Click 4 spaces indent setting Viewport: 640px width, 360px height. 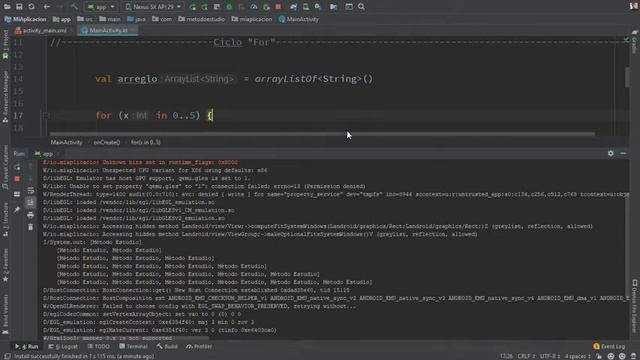pyautogui.click(x=577, y=356)
